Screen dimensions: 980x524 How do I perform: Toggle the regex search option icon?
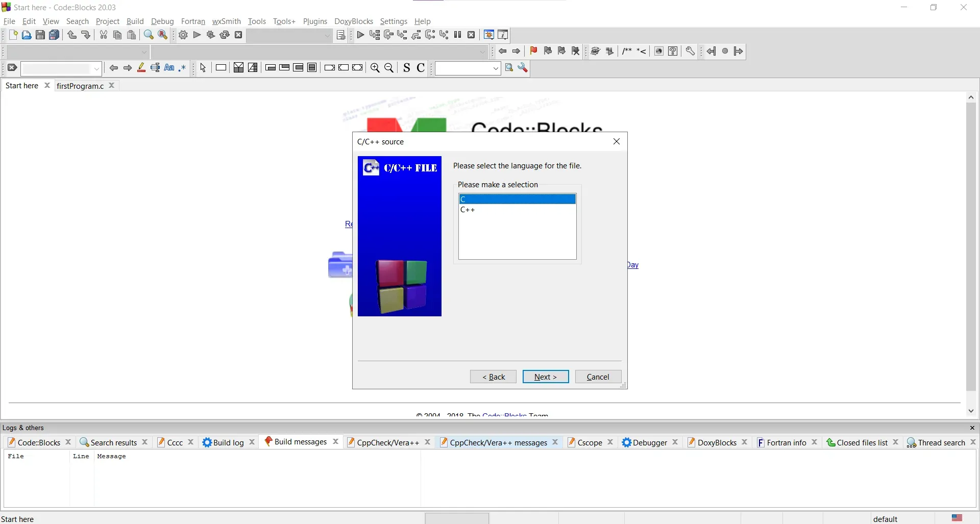[x=183, y=68]
